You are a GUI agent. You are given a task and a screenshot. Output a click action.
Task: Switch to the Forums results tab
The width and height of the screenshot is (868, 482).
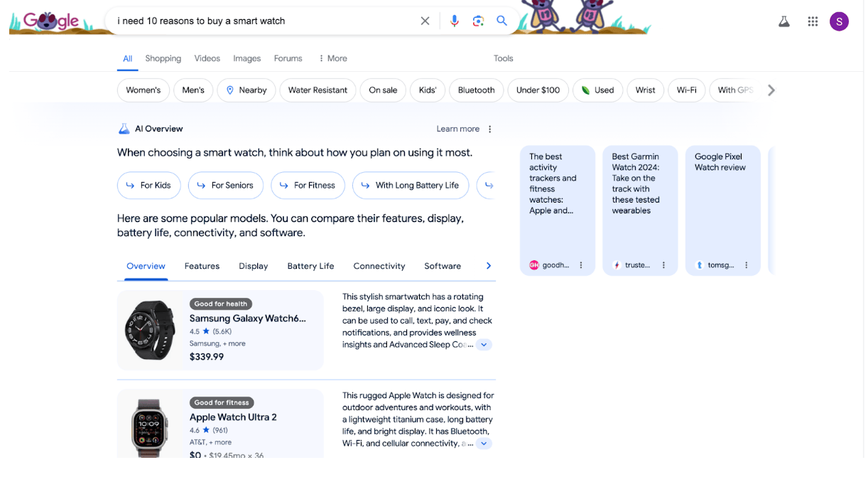[288, 58]
